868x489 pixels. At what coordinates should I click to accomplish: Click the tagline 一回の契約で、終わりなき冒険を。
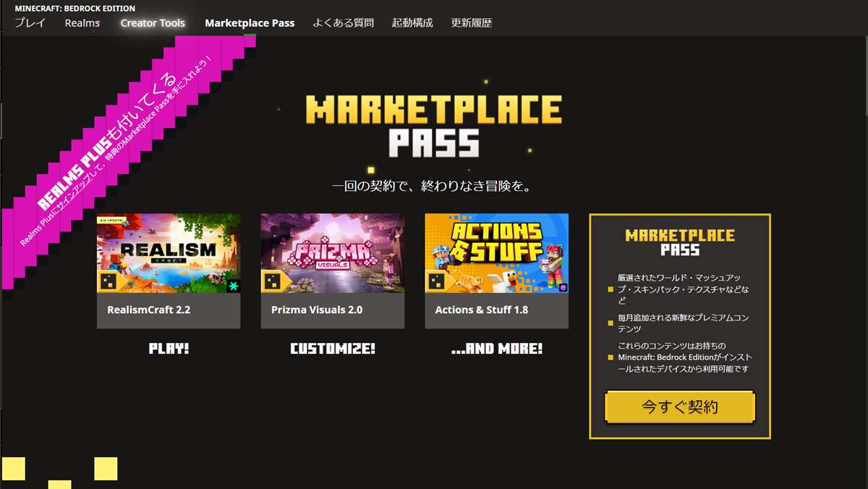[x=433, y=186]
